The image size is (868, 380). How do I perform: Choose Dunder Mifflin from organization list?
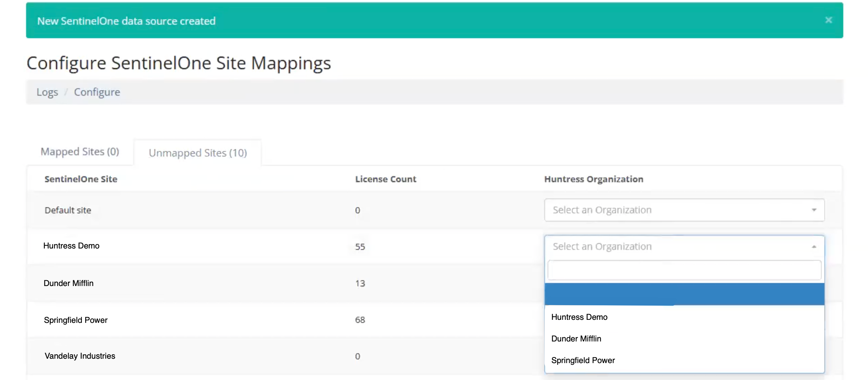coord(684,339)
